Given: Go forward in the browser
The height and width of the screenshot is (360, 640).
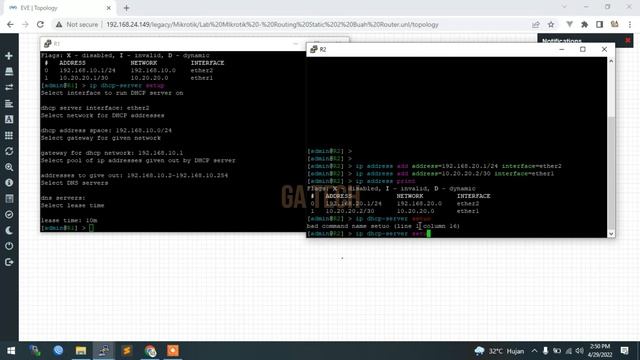Looking at the screenshot, I should coord(25,24).
